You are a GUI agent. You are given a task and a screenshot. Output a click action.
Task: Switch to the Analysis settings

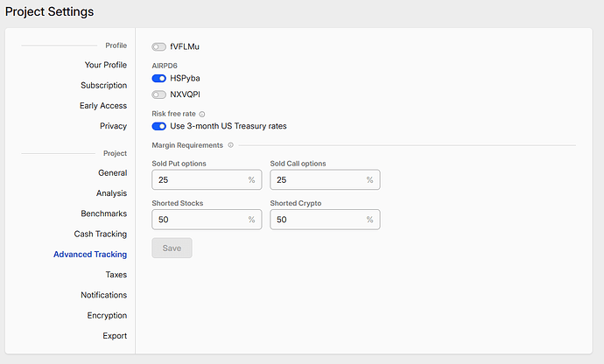click(x=111, y=193)
